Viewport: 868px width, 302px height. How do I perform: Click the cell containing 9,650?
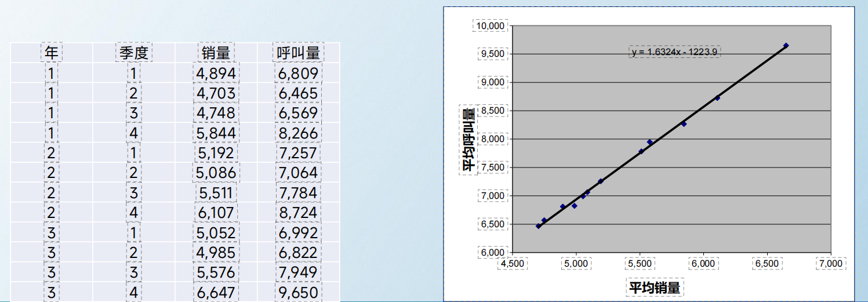click(299, 292)
